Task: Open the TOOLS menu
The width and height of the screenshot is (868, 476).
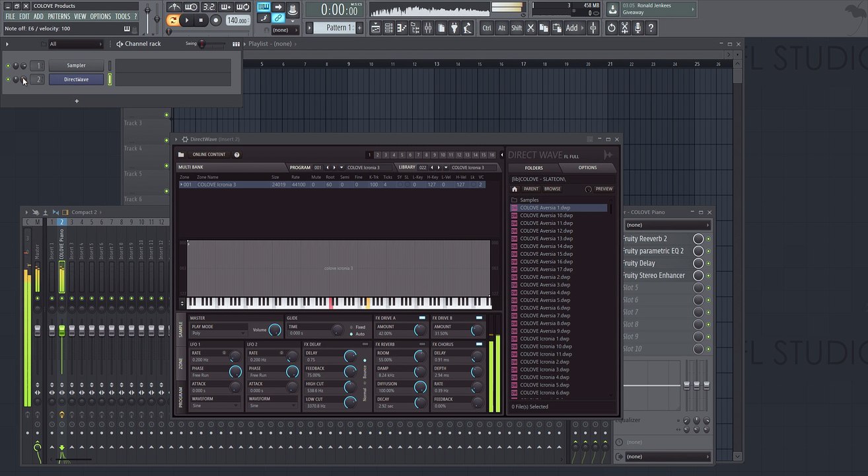Action: pyautogui.click(x=122, y=17)
